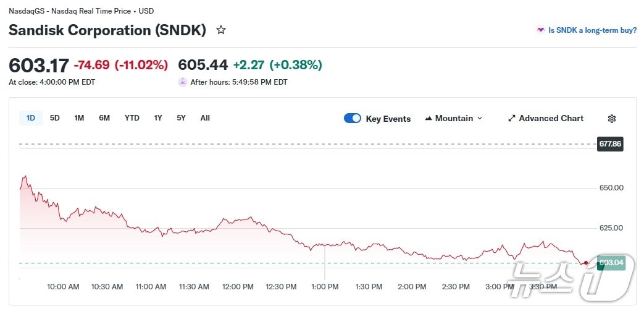Open "Is SNDK a long-term buy?" link
The width and height of the screenshot is (644, 311).
(x=592, y=30)
